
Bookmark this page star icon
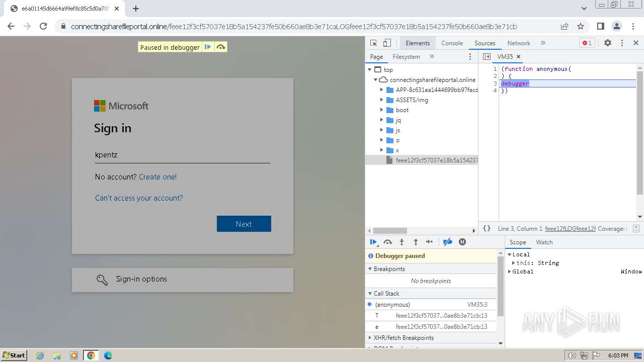click(x=581, y=27)
